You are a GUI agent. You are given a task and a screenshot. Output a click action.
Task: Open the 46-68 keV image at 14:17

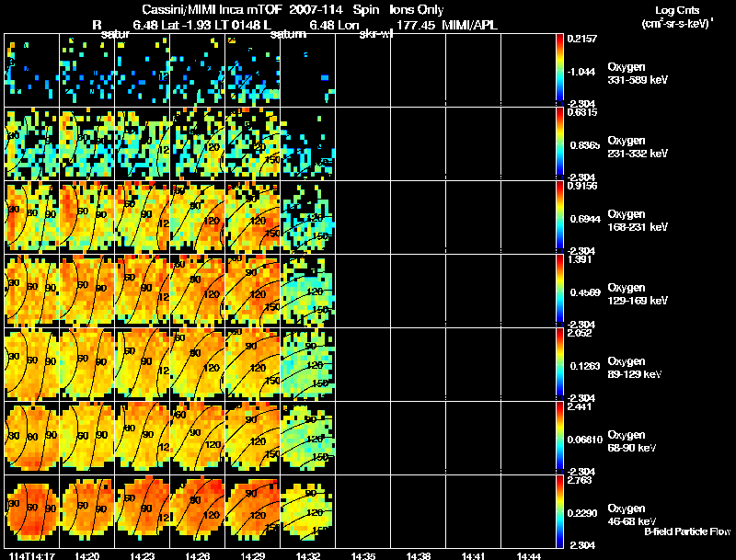32,512
